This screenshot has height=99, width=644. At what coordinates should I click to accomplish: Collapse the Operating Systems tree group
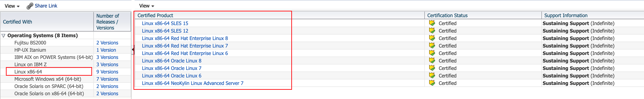pos(4,36)
